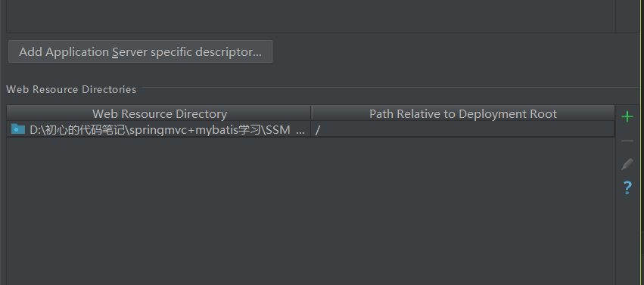Click the truncated '...' after SSM in the path
Viewport: 644px width, 285px height.
click(300, 130)
